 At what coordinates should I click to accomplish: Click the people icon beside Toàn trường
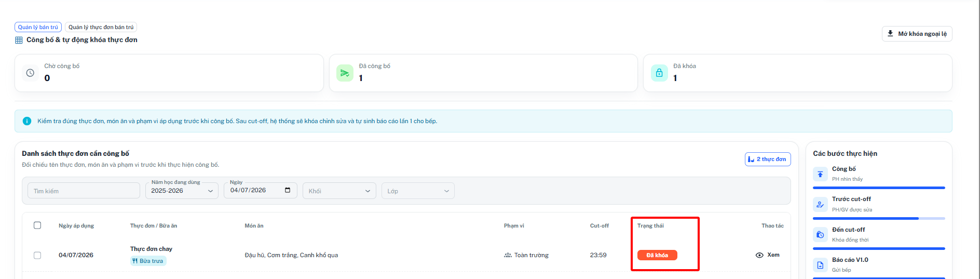[x=508, y=255]
